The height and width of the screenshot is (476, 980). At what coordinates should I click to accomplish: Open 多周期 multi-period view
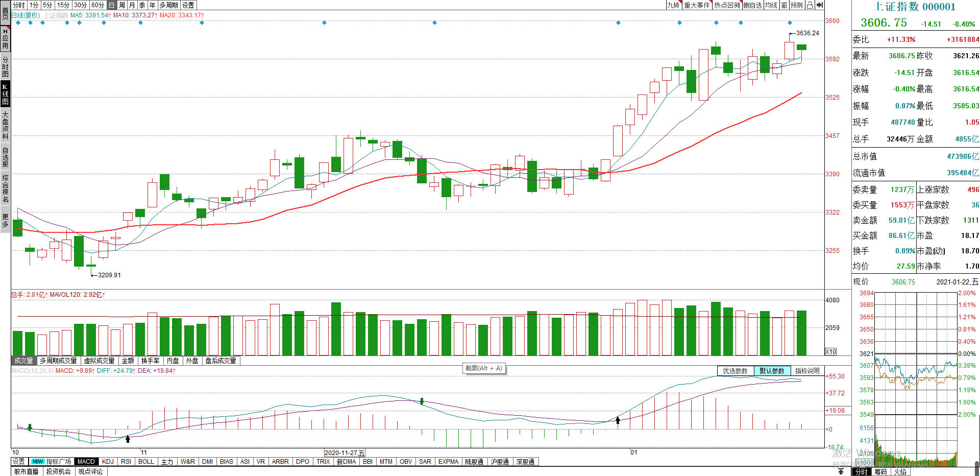168,5
